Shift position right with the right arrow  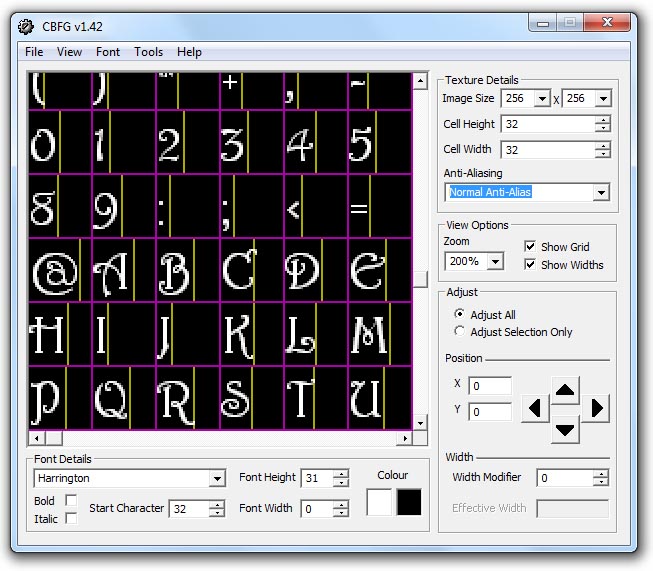tap(596, 408)
